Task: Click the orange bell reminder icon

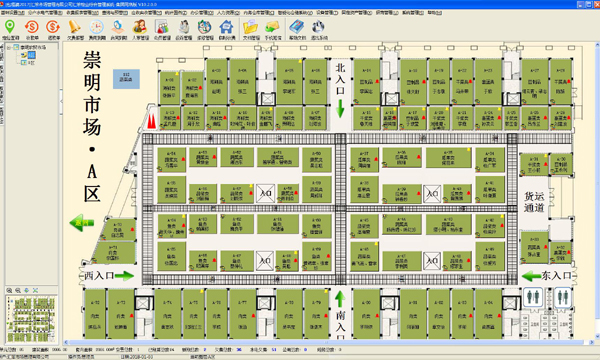Action: [75, 27]
